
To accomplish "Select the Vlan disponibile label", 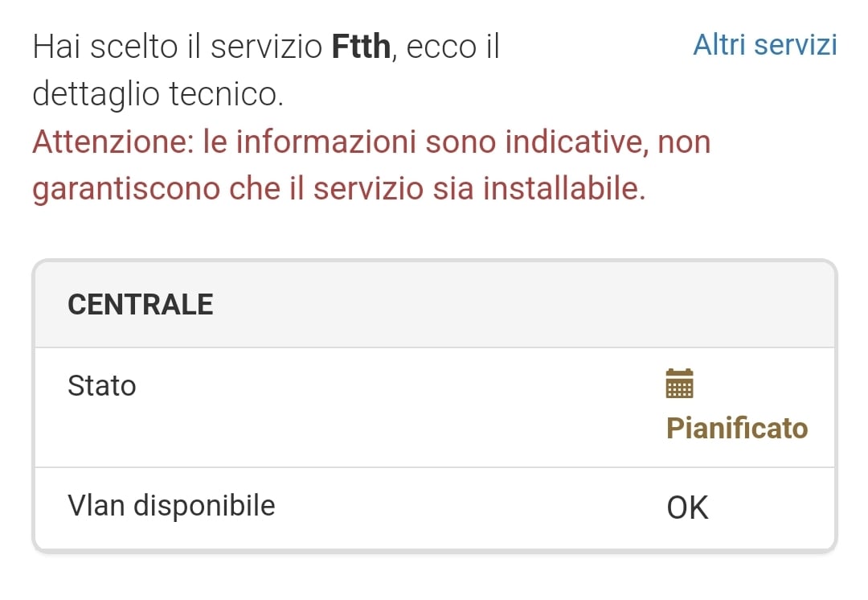I will pyautogui.click(x=171, y=506).
